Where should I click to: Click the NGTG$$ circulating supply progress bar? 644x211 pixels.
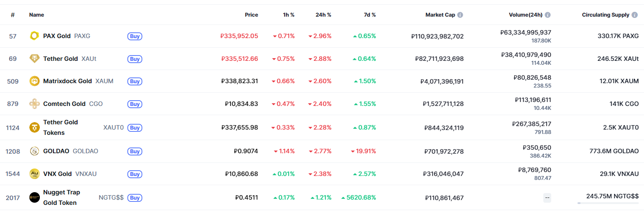(x=608, y=203)
